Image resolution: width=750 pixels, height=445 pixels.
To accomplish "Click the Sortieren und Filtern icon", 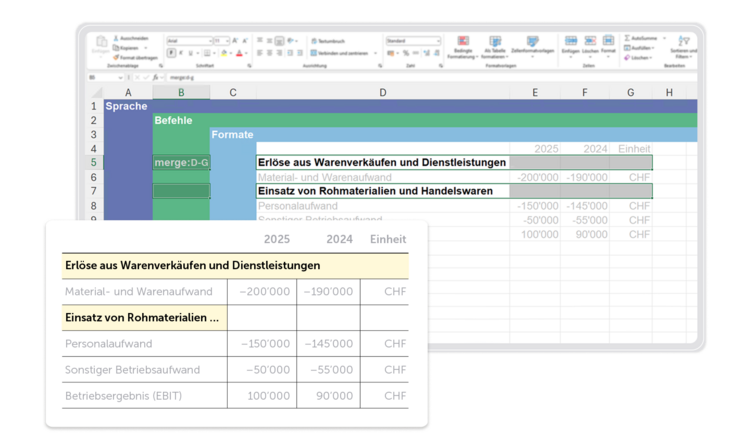I will coord(682,44).
